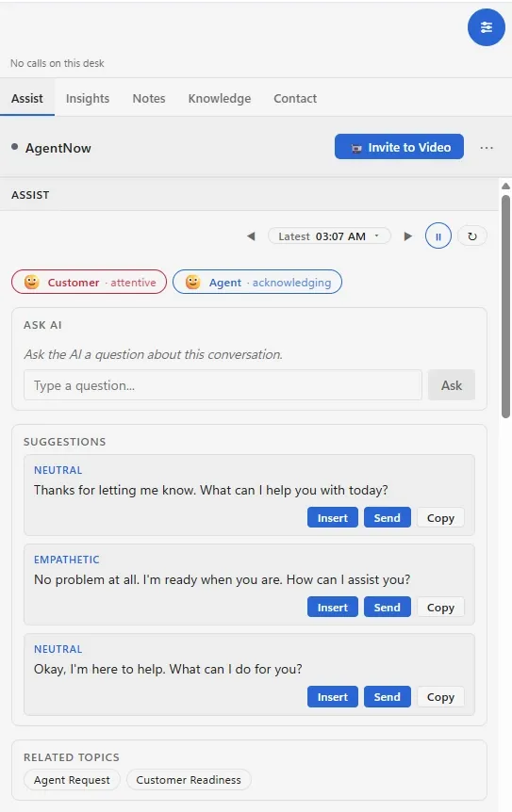Click the RELATED TOPICS heading

[72, 757]
